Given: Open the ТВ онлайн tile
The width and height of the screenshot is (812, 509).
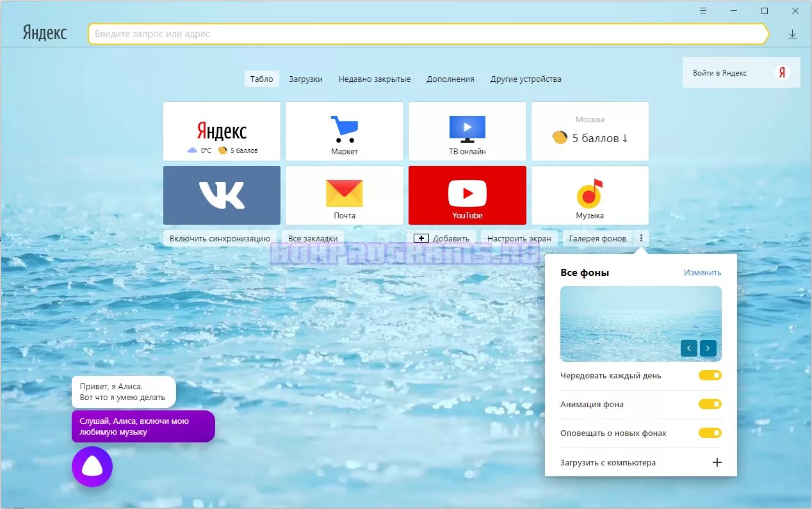Looking at the screenshot, I should point(467,131).
